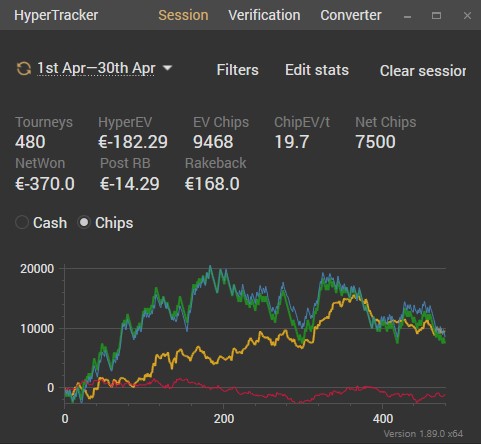Click the 10000 y-axis label
481x444 pixels.
tap(37, 329)
